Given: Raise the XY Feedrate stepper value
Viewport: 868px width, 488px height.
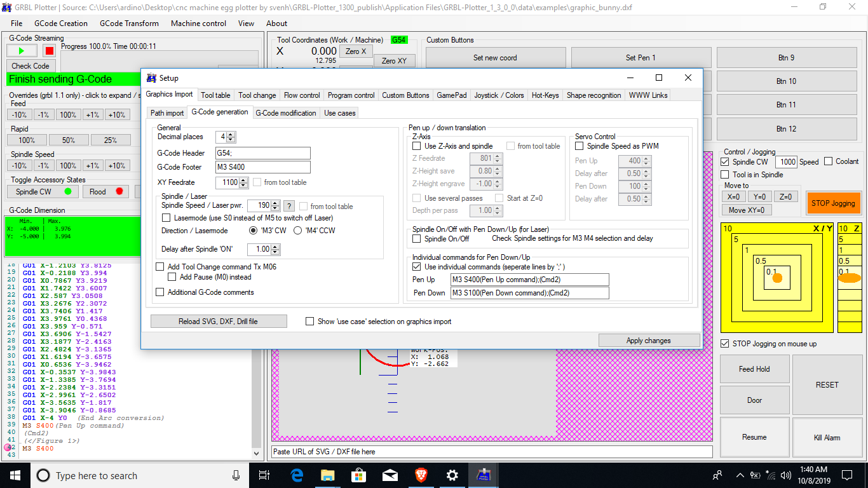Looking at the screenshot, I should [243, 180].
